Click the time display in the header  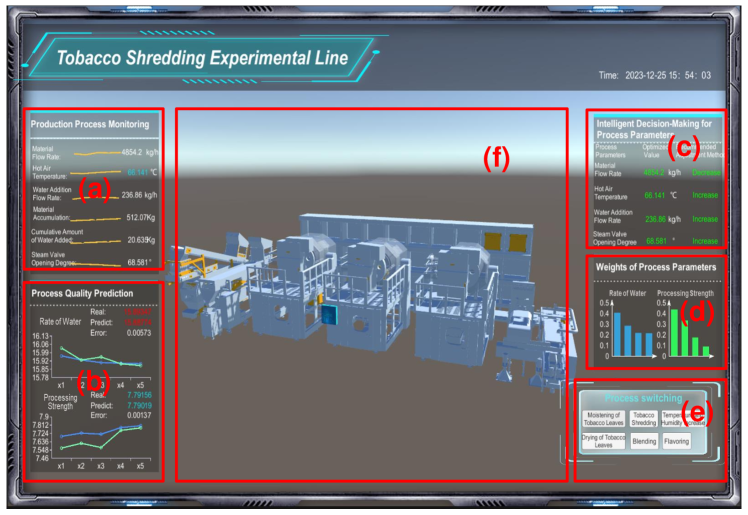point(654,74)
